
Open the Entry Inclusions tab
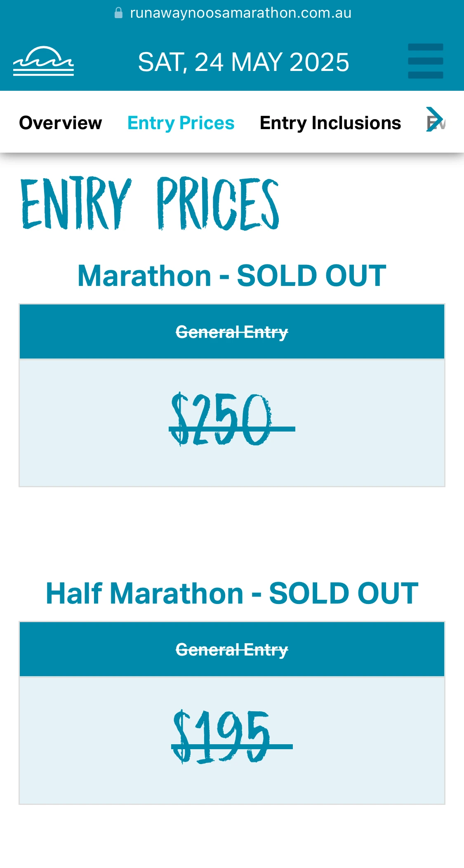(330, 123)
